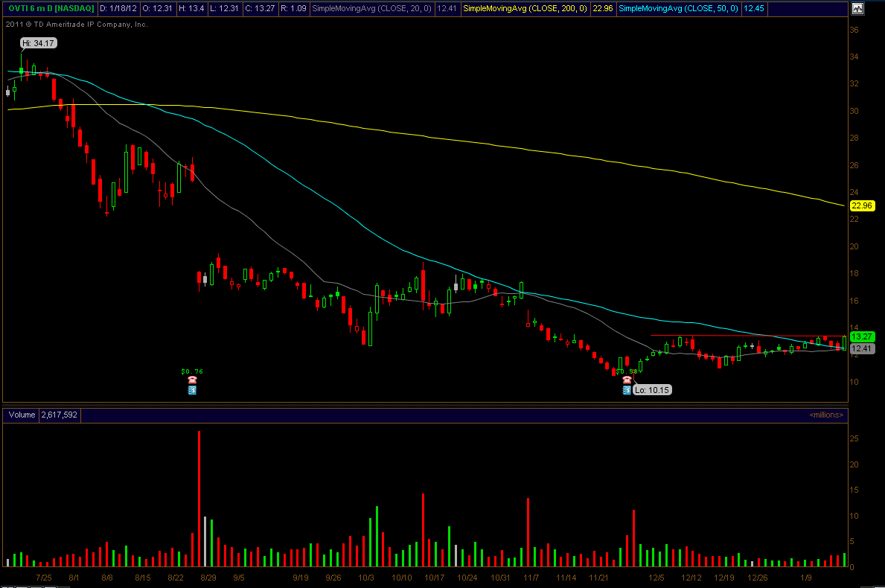Viewport: 885px width, 588px height.
Task: Click the red phone icon below $0.76
Action: pos(192,380)
